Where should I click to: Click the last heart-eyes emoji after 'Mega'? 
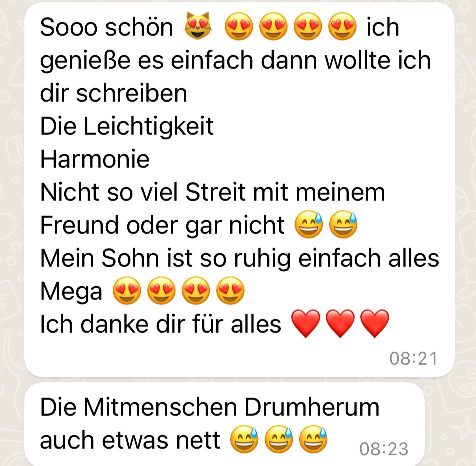230,290
